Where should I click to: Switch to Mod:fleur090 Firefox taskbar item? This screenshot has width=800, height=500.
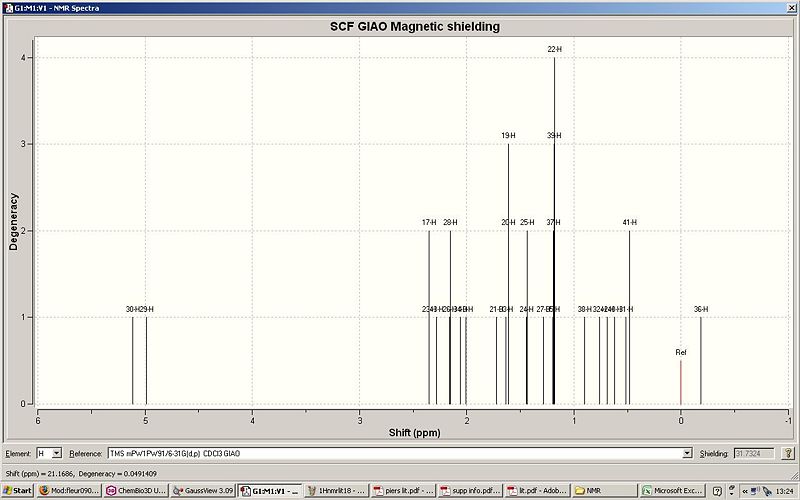(69, 491)
